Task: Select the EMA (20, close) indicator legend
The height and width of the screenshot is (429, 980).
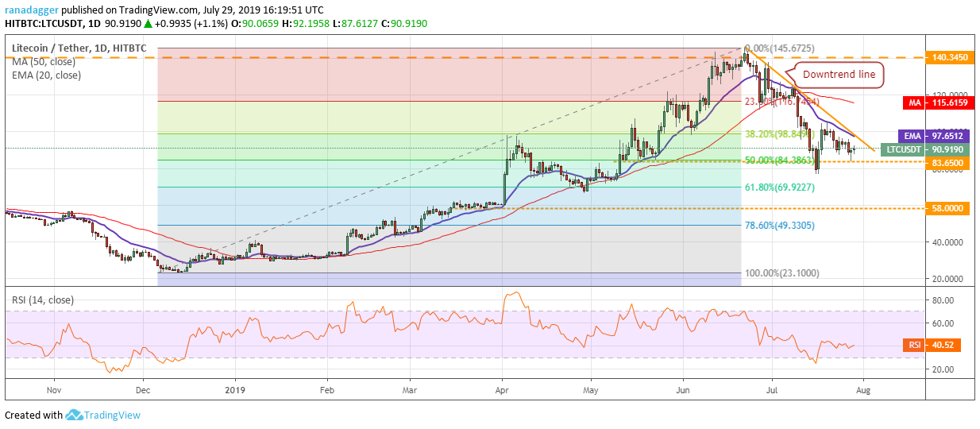Action: click(46, 75)
